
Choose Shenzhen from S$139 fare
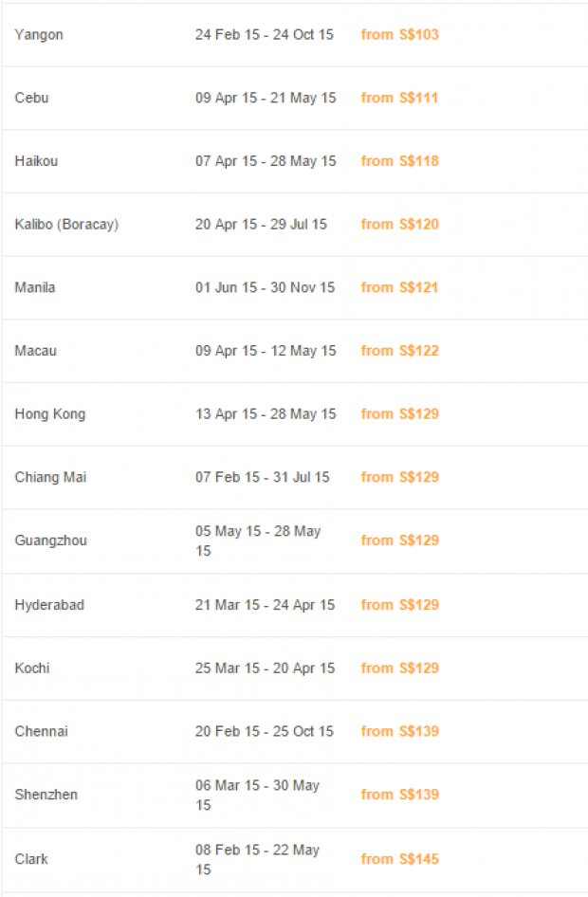pos(399,795)
